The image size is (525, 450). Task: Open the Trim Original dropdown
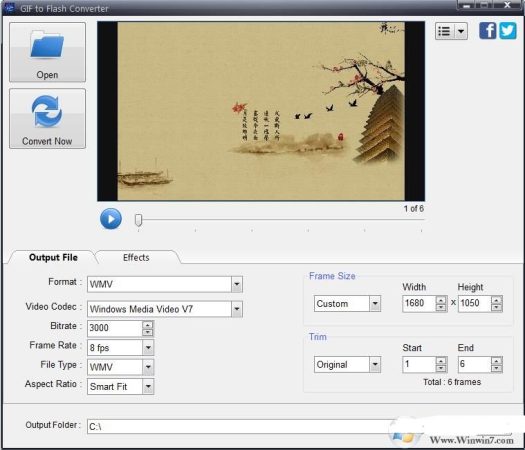pos(375,364)
